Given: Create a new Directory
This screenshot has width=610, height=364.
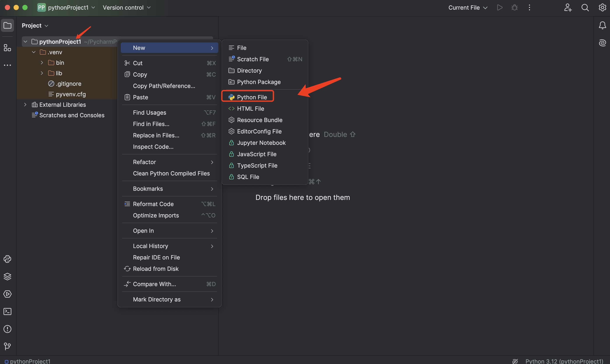Looking at the screenshot, I should [265, 71].
